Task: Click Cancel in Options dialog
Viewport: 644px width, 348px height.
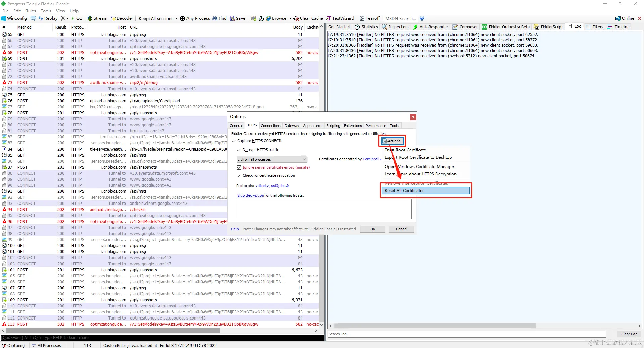Action: pyautogui.click(x=401, y=229)
